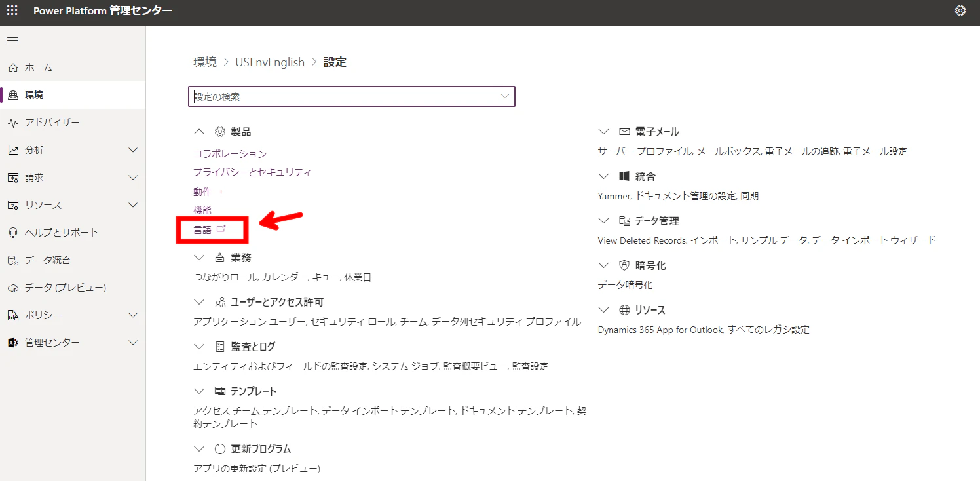Click the リソース resources icon in sidebar
Image resolution: width=980 pixels, height=481 pixels.
click(12, 205)
